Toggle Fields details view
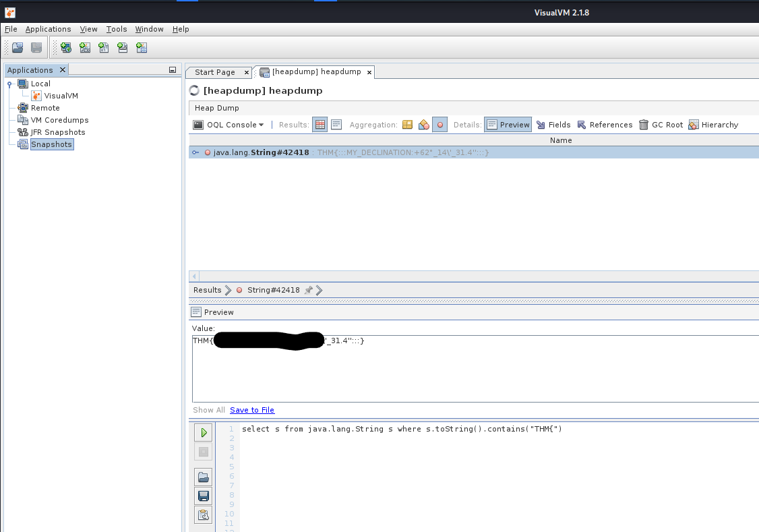This screenshot has height=532, width=759. (x=553, y=125)
